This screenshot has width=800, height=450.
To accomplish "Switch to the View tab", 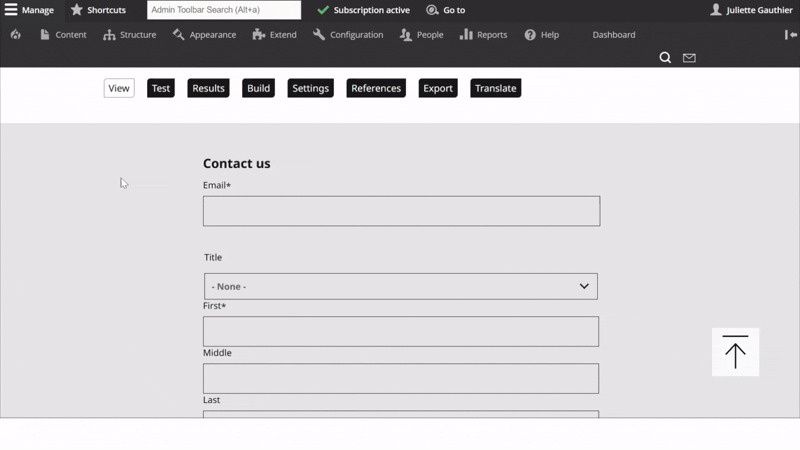I will click(x=119, y=88).
